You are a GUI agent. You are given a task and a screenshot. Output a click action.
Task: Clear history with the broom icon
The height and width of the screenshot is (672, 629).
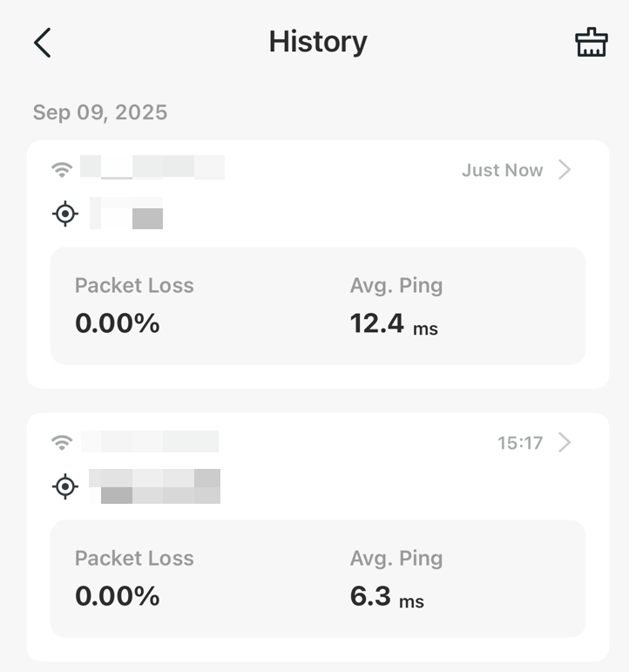click(x=591, y=43)
